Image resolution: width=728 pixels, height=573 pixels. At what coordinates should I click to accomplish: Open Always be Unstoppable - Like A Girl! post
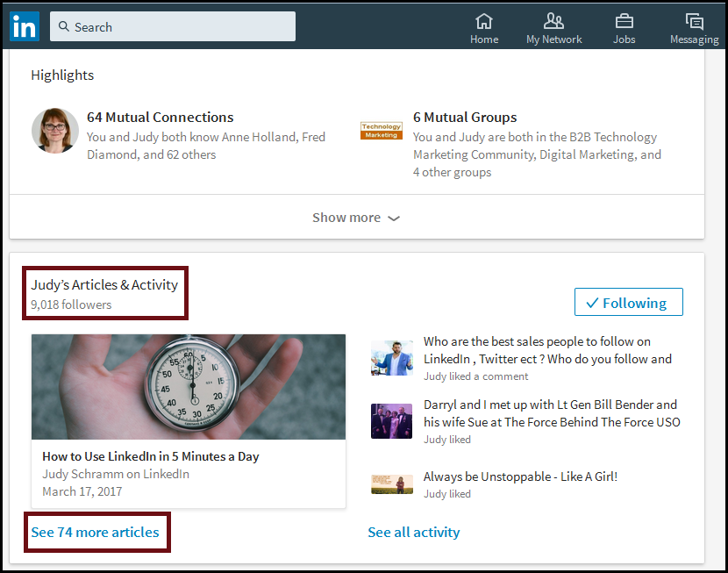coord(520,476)
